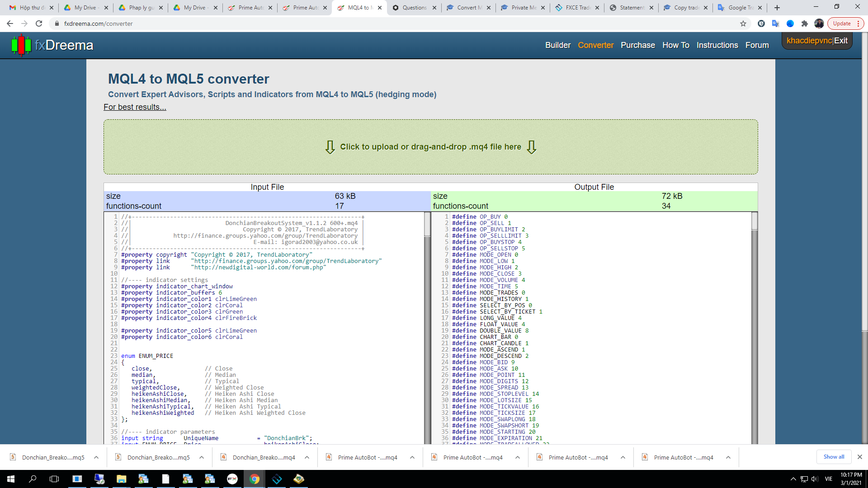This screenshot has width=868, height=488.
Task: Expand options for Donchian_Breako mq4 download
Action: click(x=307, y=457)
